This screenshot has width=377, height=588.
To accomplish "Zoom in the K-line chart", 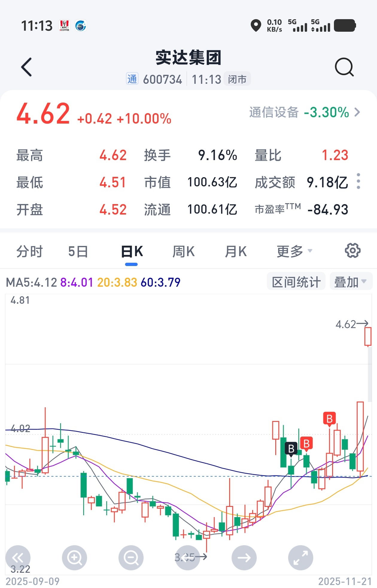I will (x=75, y=558).
